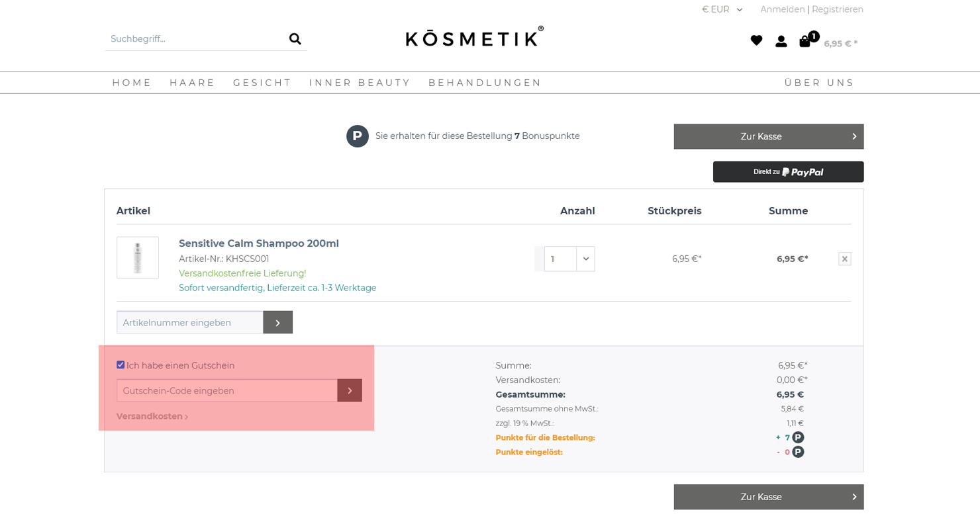Open the INNER BEAUTY menu

click(360, 83)
